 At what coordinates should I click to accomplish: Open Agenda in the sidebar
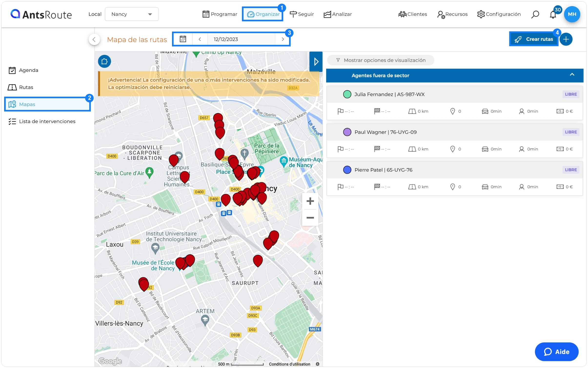coord(23,70)
